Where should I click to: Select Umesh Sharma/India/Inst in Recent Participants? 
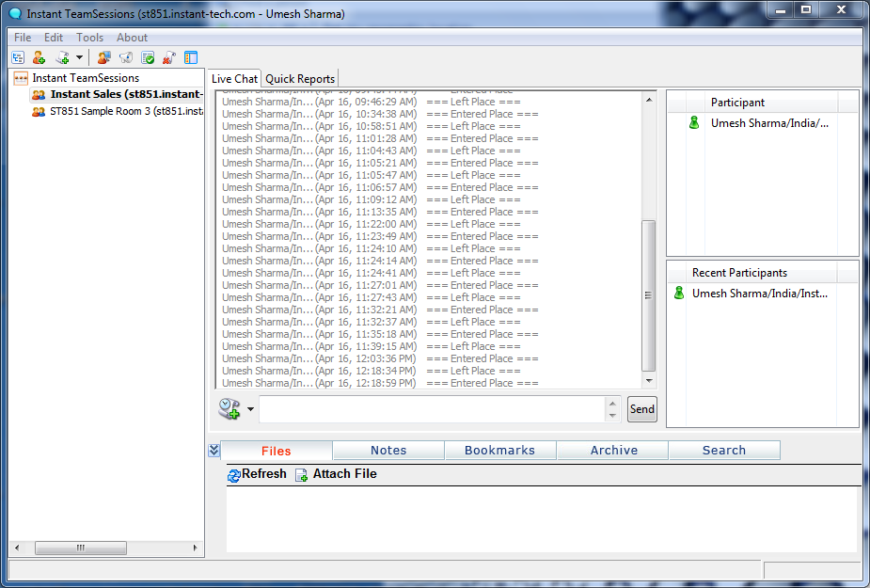click(x=760, y=294)
